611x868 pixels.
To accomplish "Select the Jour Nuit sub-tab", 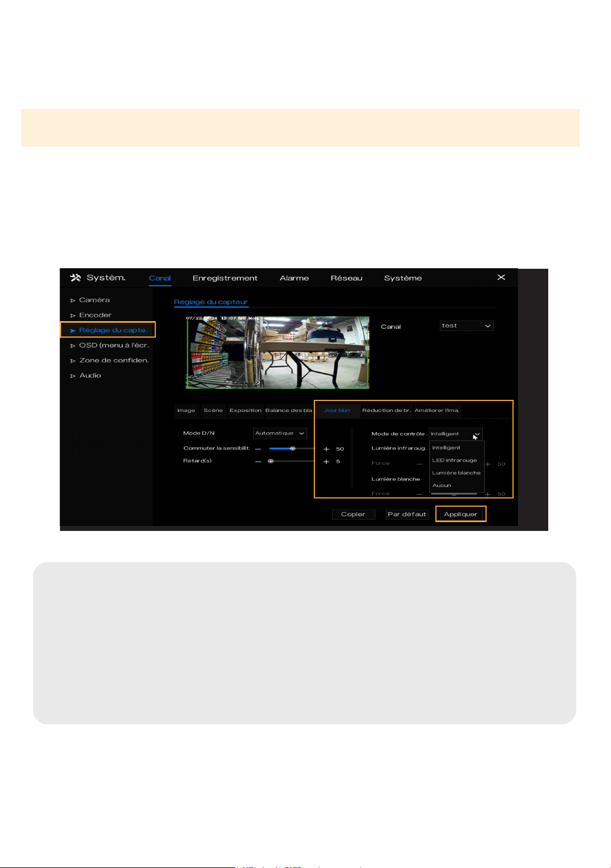I will tap(337, 410).
